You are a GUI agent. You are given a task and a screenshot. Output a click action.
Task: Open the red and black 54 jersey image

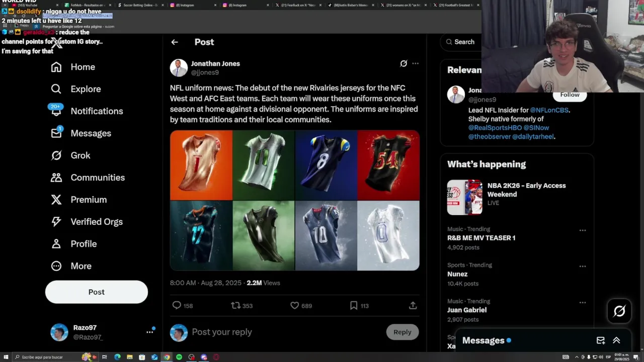click(x=388, y=165)
